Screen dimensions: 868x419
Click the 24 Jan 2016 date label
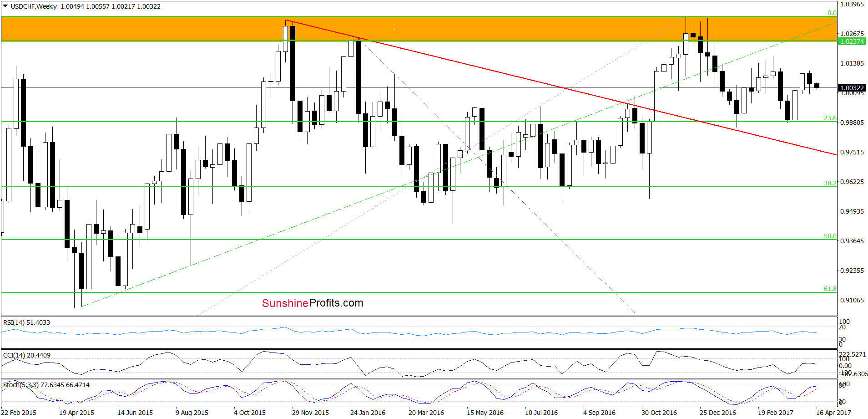point(368,413)
